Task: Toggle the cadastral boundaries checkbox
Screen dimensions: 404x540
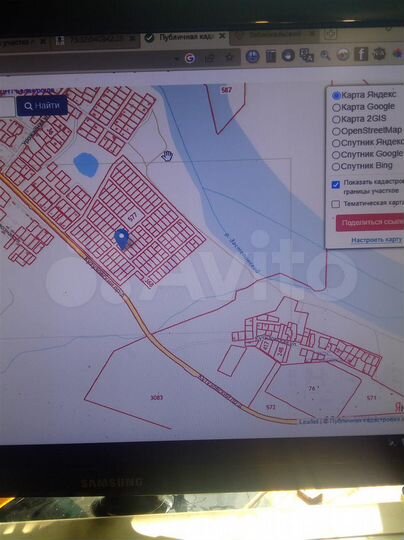Action: tap(336, 185)
